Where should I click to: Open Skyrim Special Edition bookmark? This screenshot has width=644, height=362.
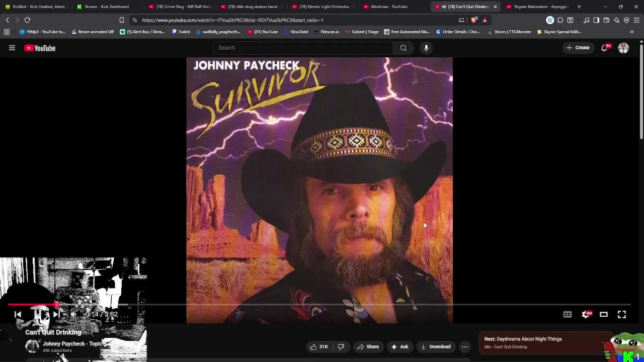click(x=559, y=32)
